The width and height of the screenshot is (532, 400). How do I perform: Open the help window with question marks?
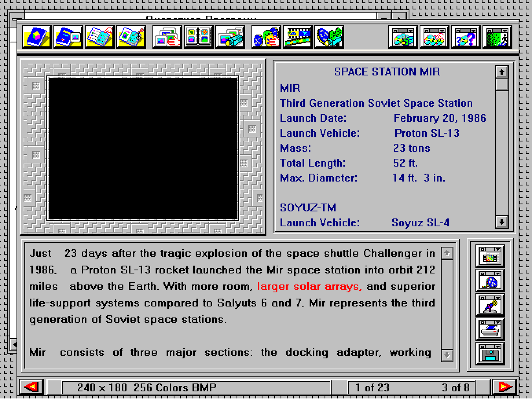coord(466,37)
